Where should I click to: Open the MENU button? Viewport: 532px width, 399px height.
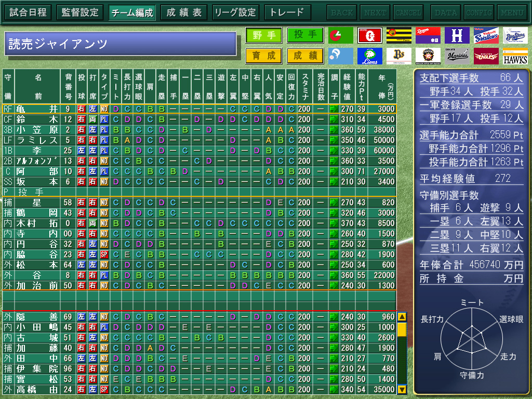click(512, 12)
